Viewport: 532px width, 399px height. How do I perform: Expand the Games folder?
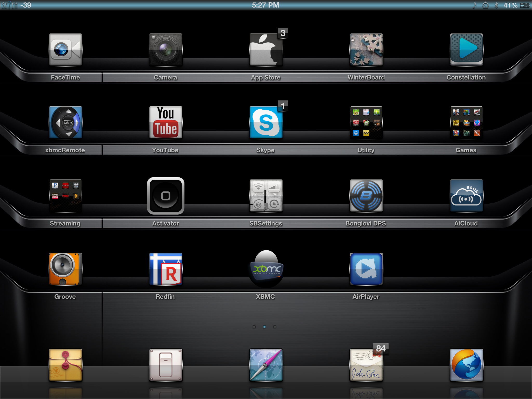point(466,122)
